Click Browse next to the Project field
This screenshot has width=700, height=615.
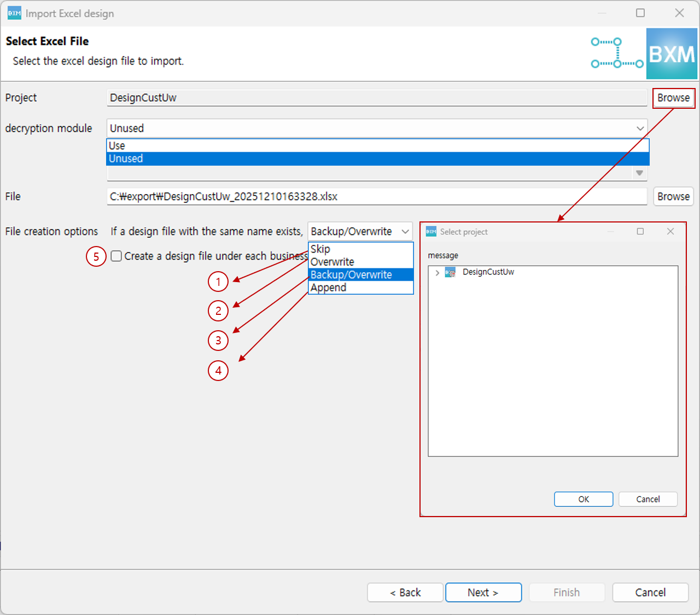[673, 98]
